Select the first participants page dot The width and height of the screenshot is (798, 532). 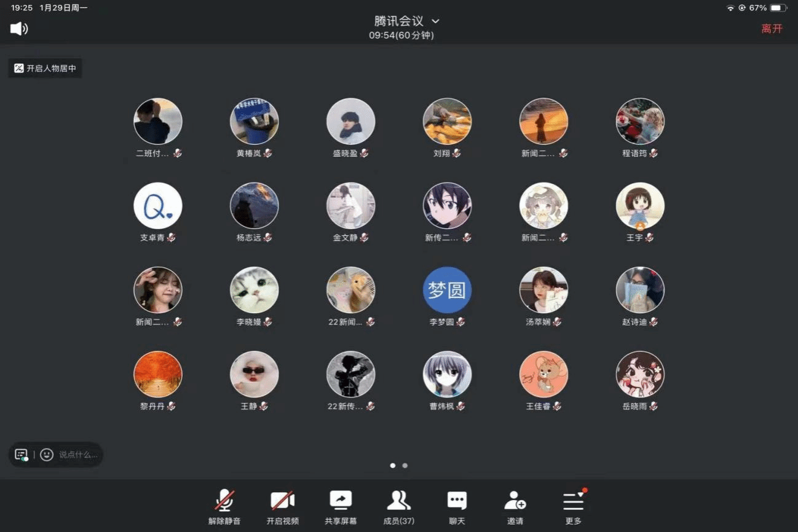(x=393, y=466)
